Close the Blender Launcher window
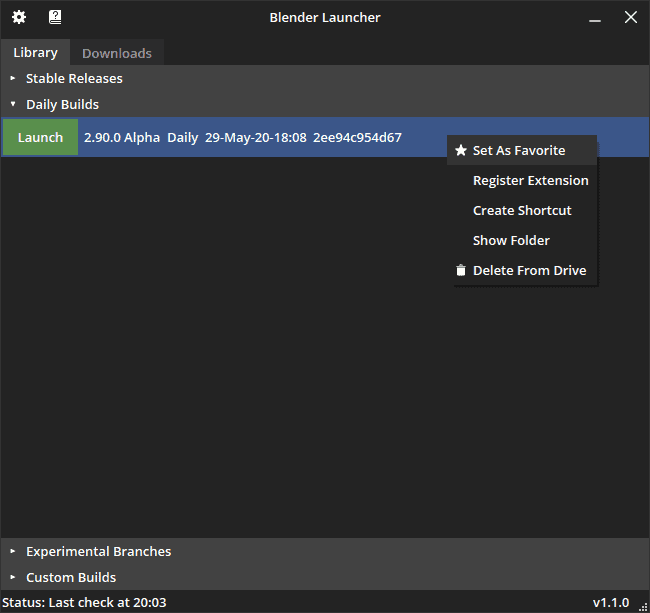The height and width of the screenshot is (613, 650). click(631, 17)
